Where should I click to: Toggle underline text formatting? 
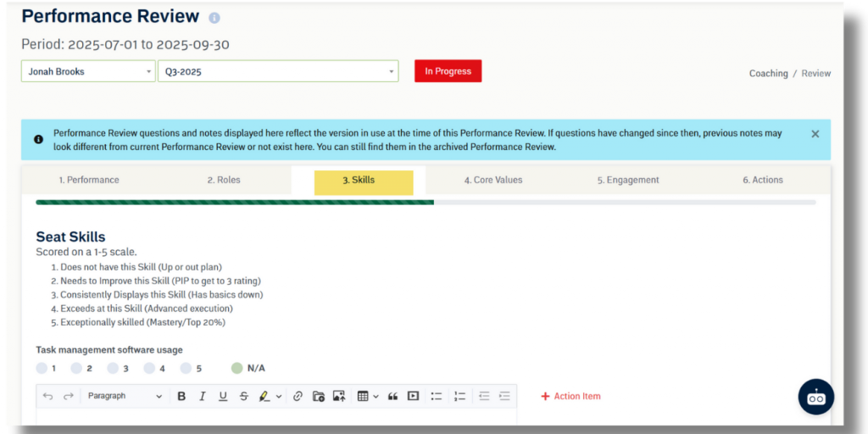pos(223,396)
